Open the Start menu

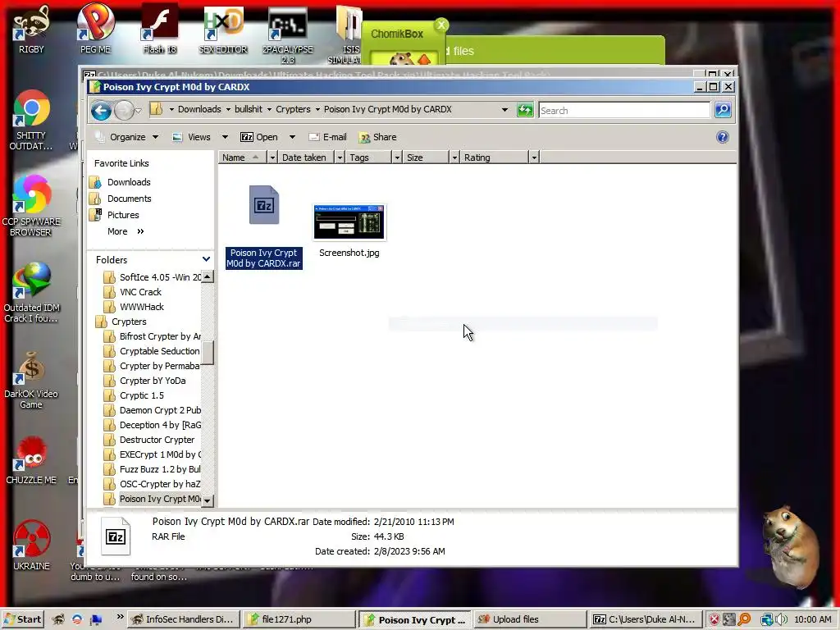(x=23, y=619)
